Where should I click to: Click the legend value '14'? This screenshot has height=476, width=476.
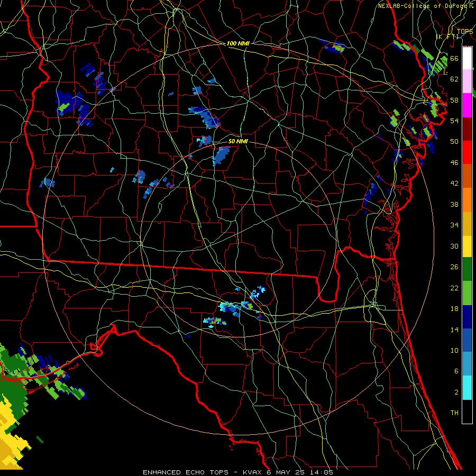[454, 329]
